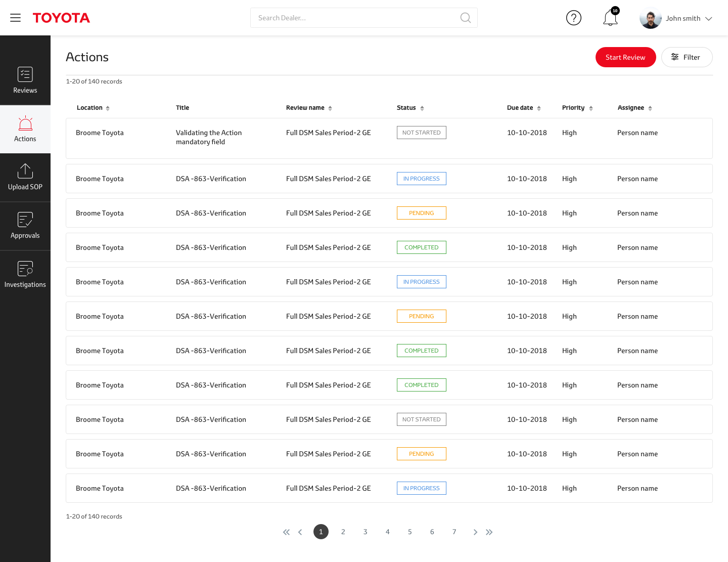The image size is (728, 562).
Task: Open Reviews in the sidebar
Action: click(25, 80)
